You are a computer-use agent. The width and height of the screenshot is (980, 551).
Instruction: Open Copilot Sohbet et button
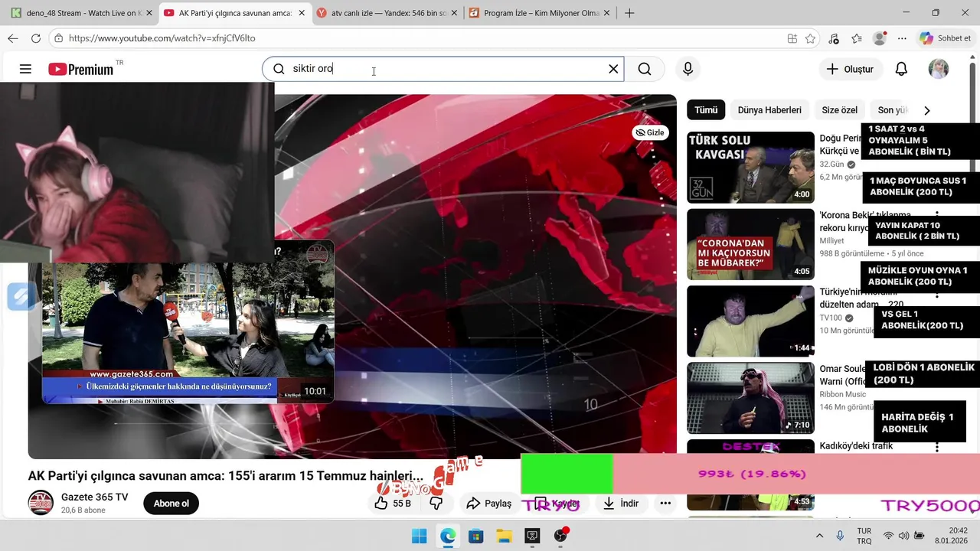(945, 38)
